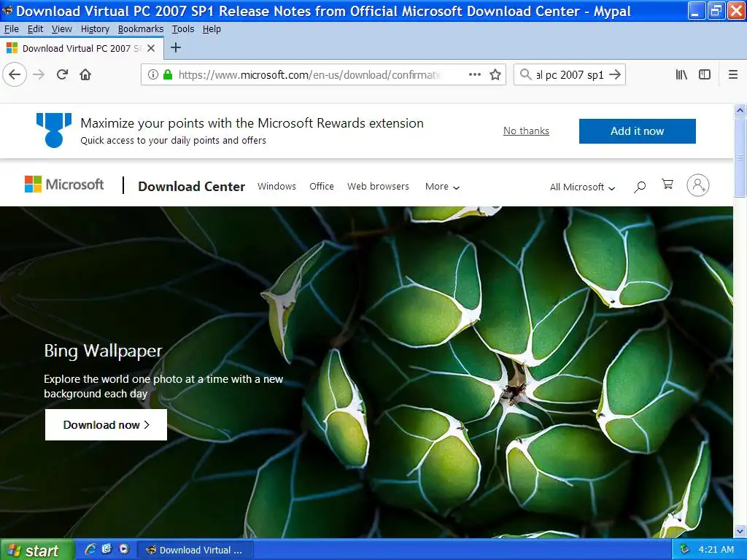747x560 pixels.
Task: Open the Microsoft site search magnifier
Action: tap(640, 187)
